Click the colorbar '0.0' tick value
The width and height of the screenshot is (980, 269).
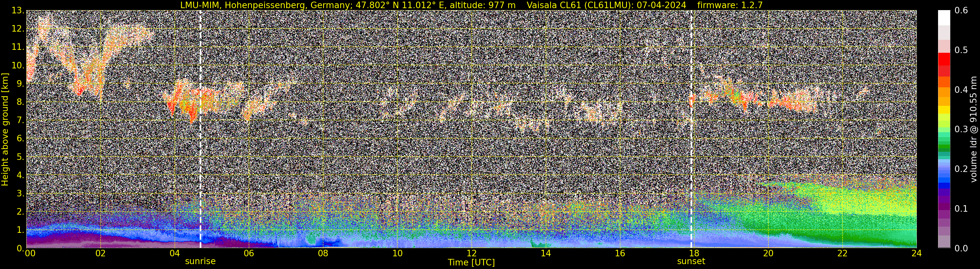click(961, 248)
